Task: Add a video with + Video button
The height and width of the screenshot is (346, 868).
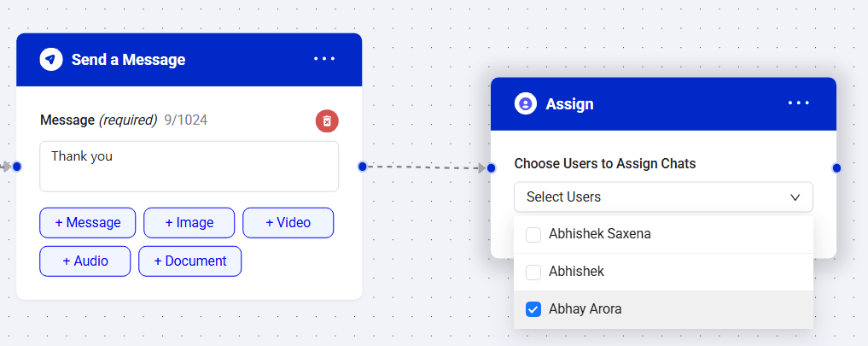Action: (x=288, y=222)
